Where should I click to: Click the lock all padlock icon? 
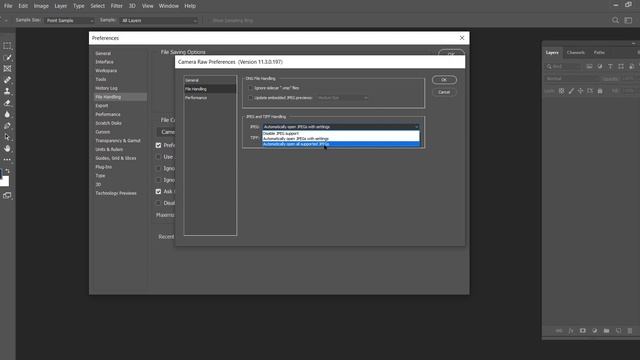[600, 91]
